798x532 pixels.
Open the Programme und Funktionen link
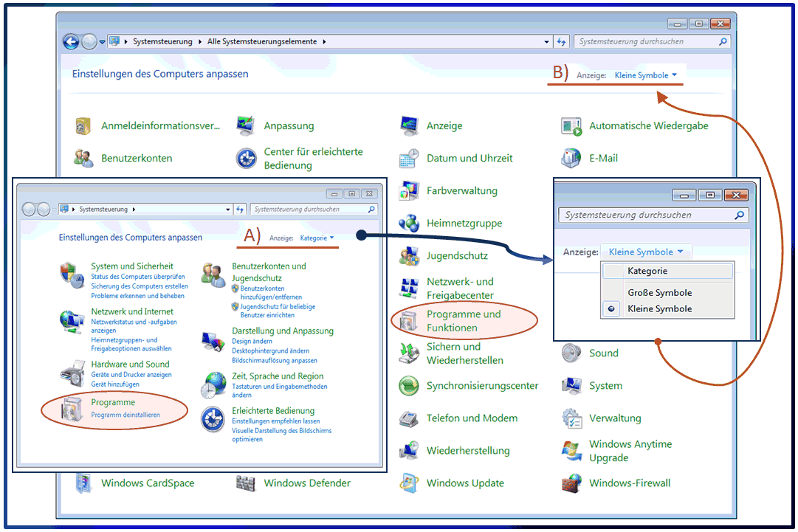(x=463, y=321)
